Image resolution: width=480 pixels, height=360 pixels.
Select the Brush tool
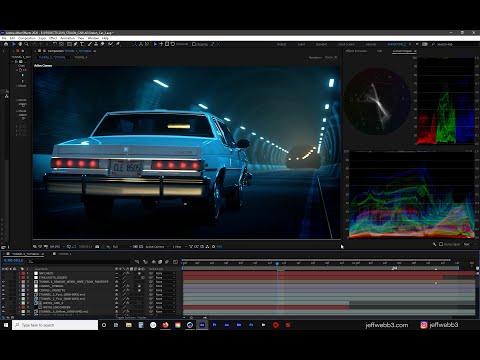89,44
